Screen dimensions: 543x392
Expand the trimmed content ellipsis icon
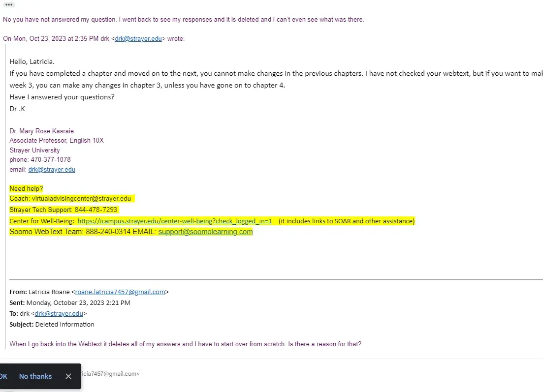tap(9, 4)
